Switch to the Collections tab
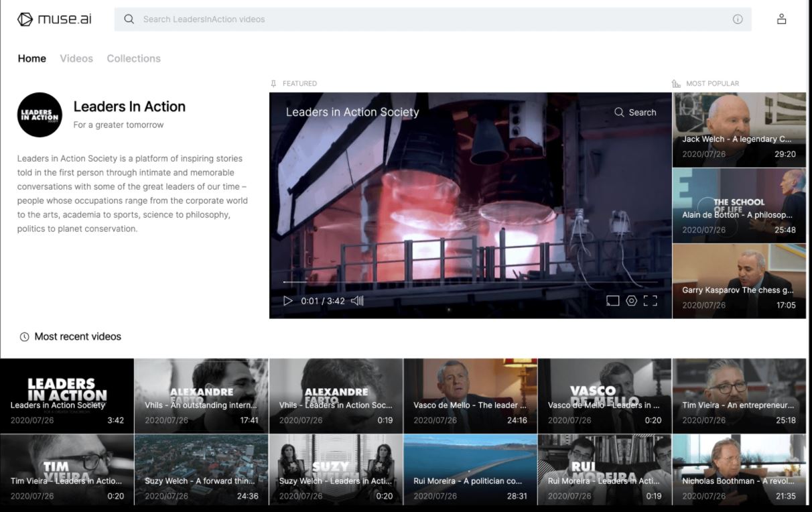This screenshot has width=812, height=512. pyautogui.click(x=134, y=58)
